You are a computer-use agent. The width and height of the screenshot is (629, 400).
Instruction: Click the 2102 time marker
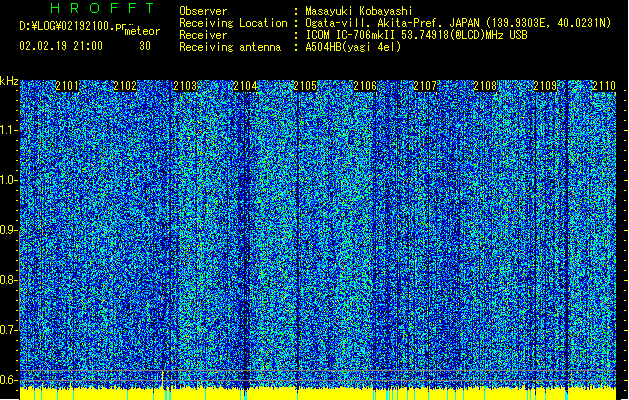pos(125,86)
